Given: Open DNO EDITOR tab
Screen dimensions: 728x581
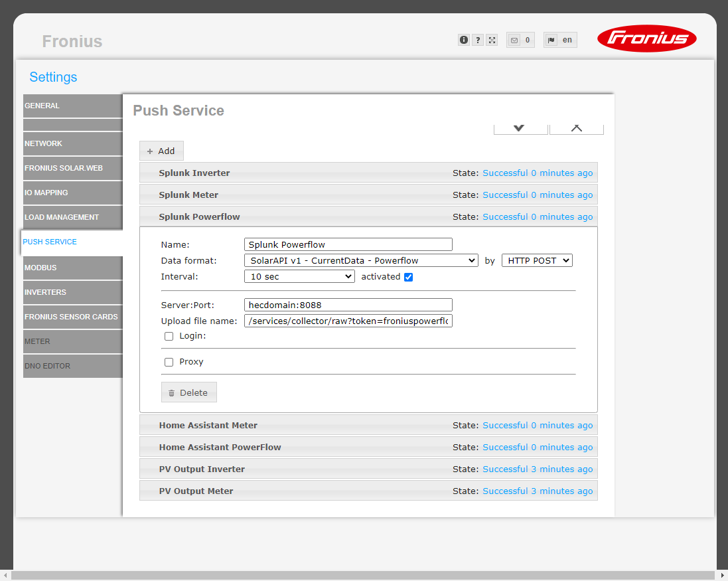Looking at the screenshot, I should [x=73, y=366].
